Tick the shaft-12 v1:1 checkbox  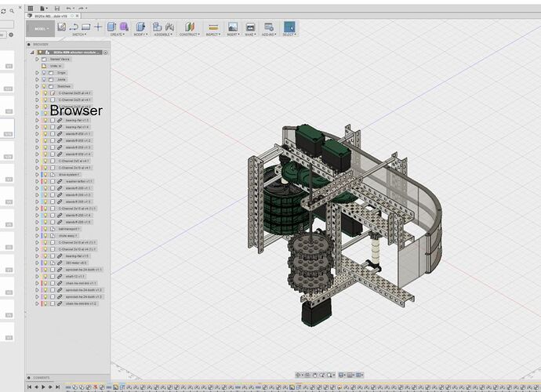pyautogui.click(x=53, y=277)
